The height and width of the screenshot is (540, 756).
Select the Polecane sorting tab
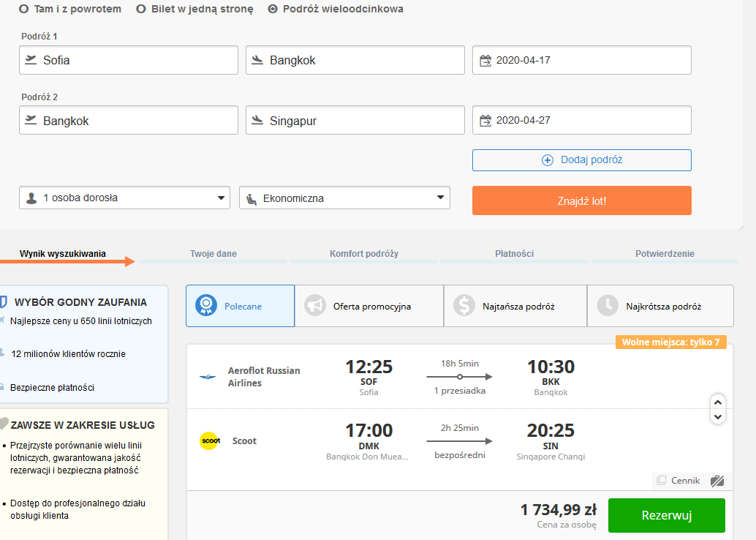click(240, 306)
